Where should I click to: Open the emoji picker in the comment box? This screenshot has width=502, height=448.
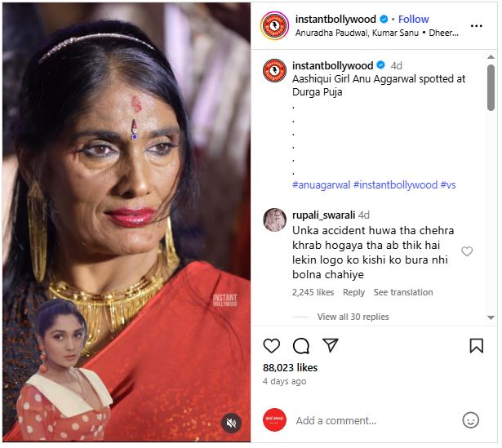[471, 420]
